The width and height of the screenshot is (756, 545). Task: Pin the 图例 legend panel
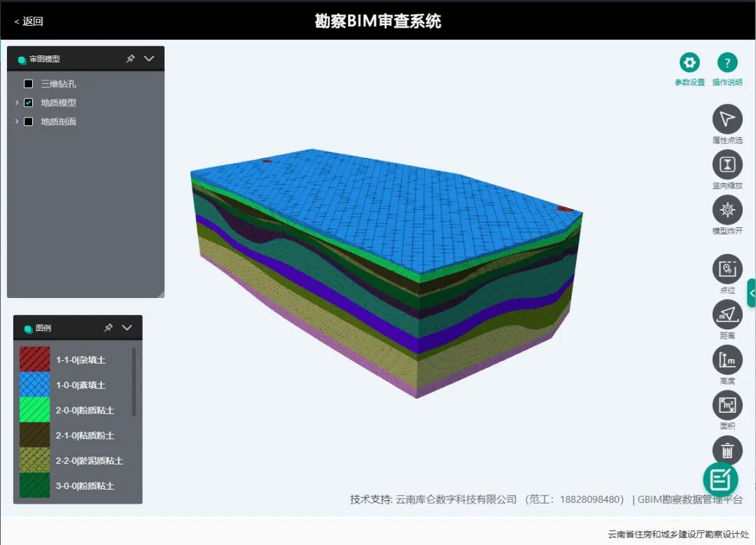[108, 327]
